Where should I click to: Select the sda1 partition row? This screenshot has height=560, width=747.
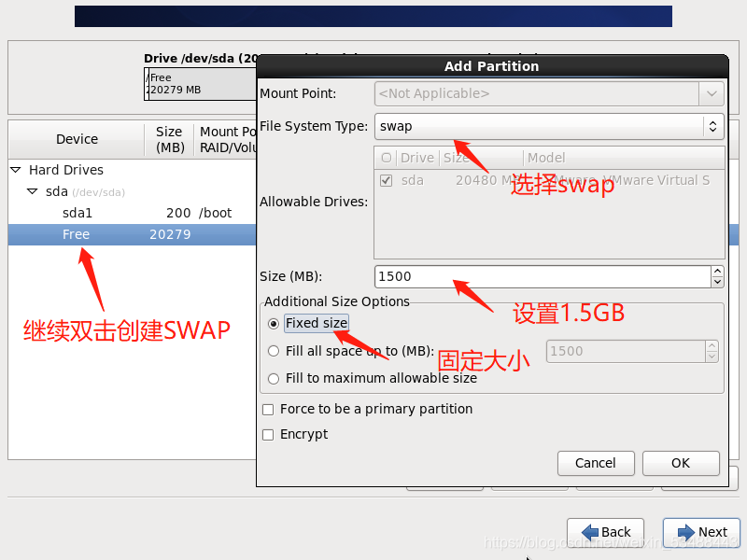[132, 213]
